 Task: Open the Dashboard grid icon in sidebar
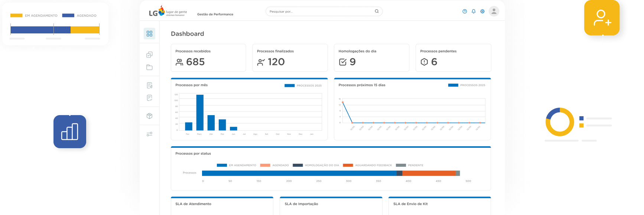point(149,33)
